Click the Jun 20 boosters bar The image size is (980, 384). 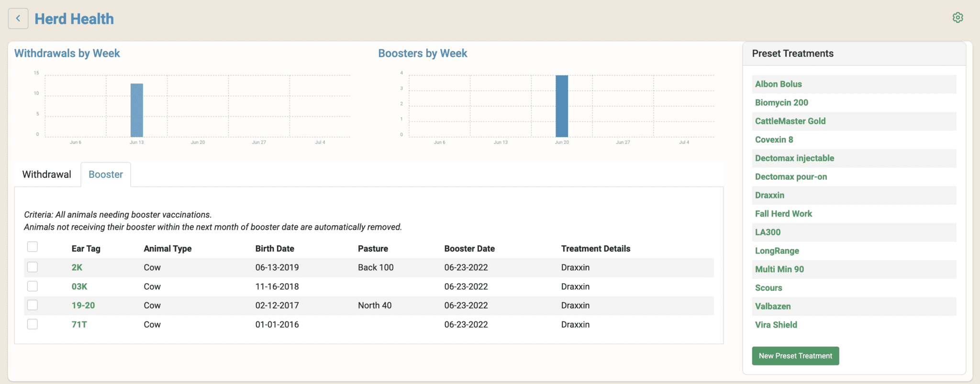562,106
